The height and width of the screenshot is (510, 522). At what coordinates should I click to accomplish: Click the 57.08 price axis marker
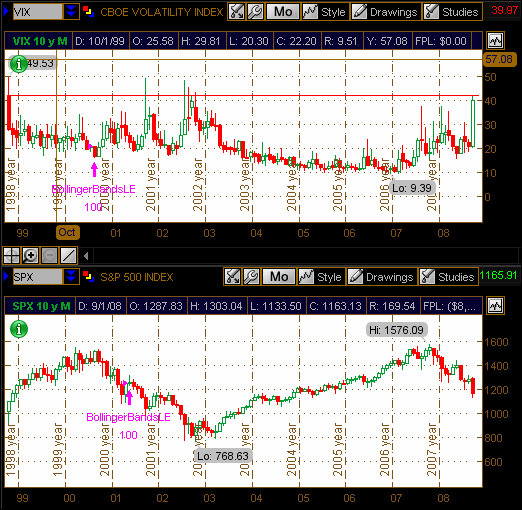pyautogui.click(x=499, y=59)
